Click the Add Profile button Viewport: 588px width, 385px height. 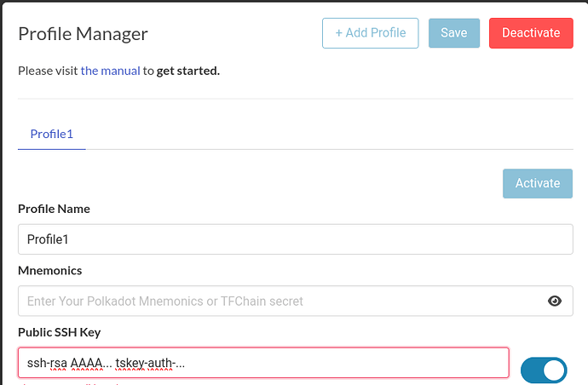370,33
